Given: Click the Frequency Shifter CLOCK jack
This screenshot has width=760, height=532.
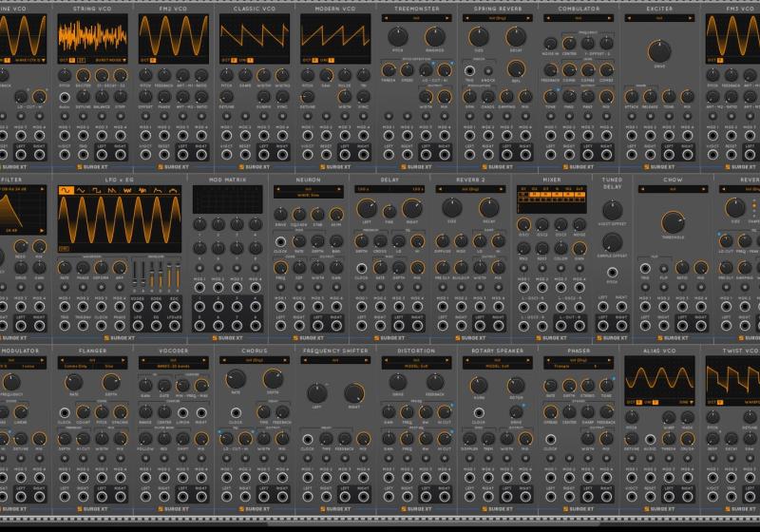Looking at the screenshot, I should (308, 439).
